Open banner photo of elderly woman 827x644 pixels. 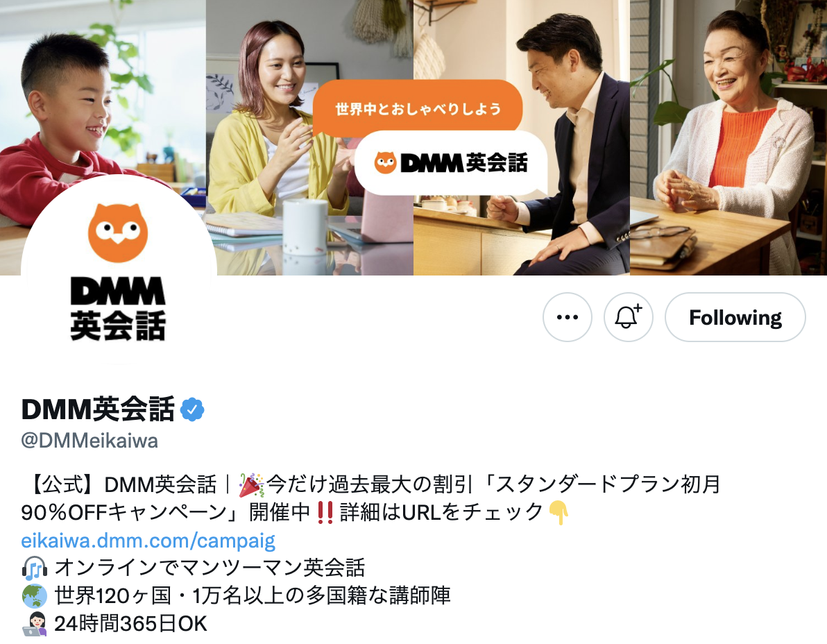pyautogui.click(x=728, y=137)
